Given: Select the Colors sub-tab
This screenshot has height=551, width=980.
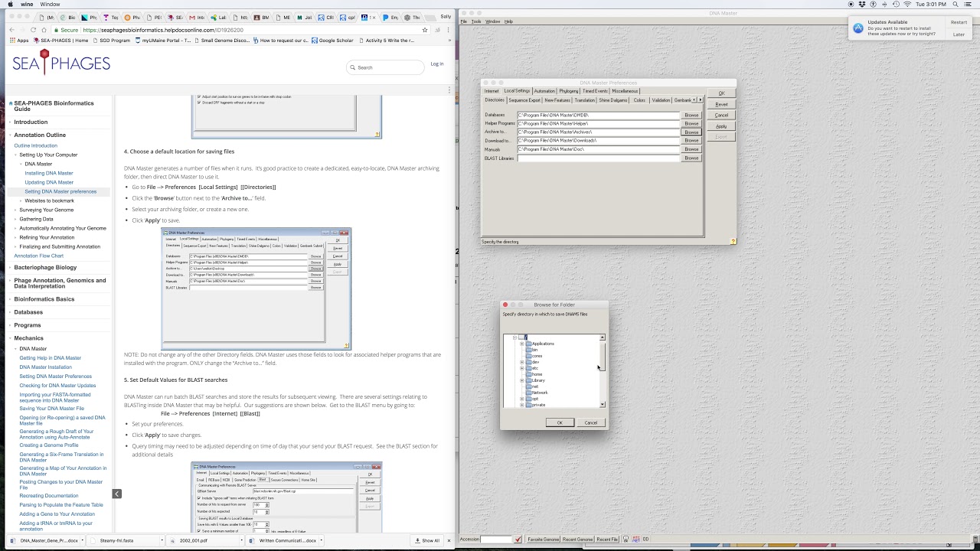Looking at the screenshot, I should coord(639,100).
